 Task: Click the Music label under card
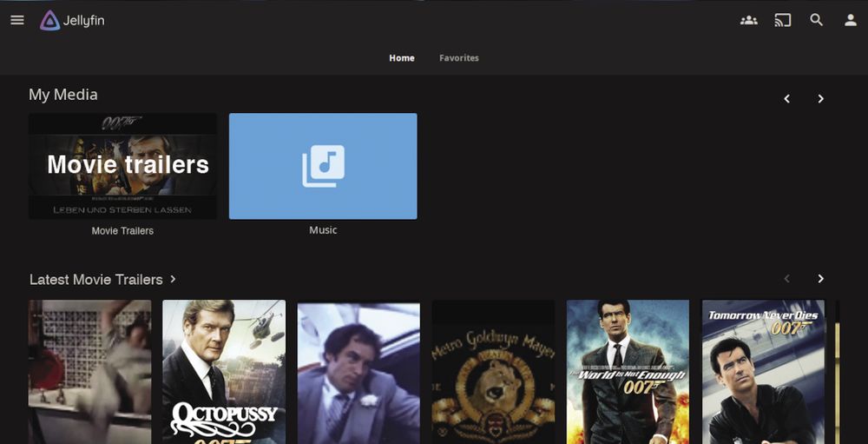coord(323,230)
